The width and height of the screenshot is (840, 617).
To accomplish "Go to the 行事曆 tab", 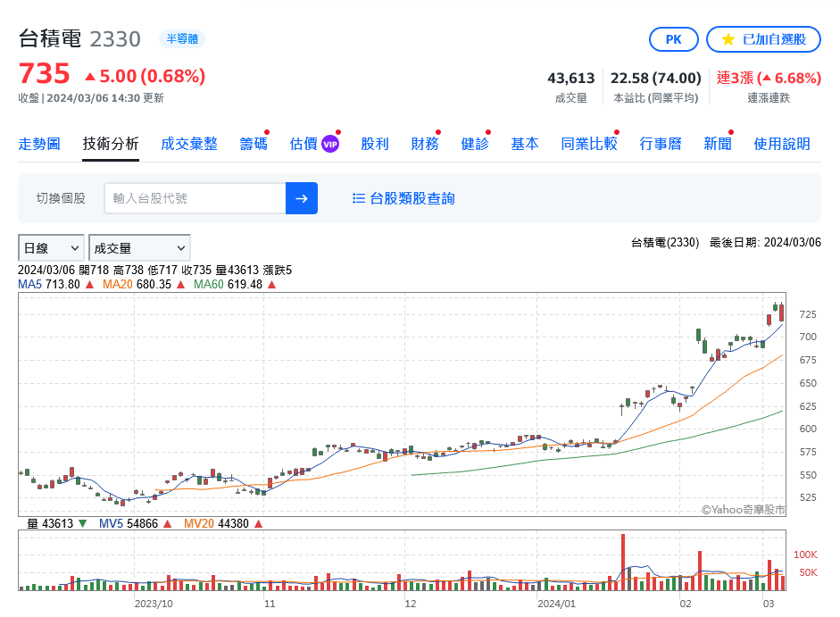I will [x=661, y=144].
